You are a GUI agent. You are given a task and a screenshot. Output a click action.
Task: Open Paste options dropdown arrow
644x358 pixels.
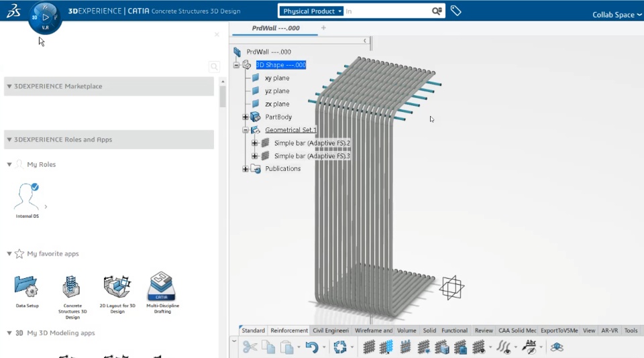pyautogui.click(x=299, y=347)
